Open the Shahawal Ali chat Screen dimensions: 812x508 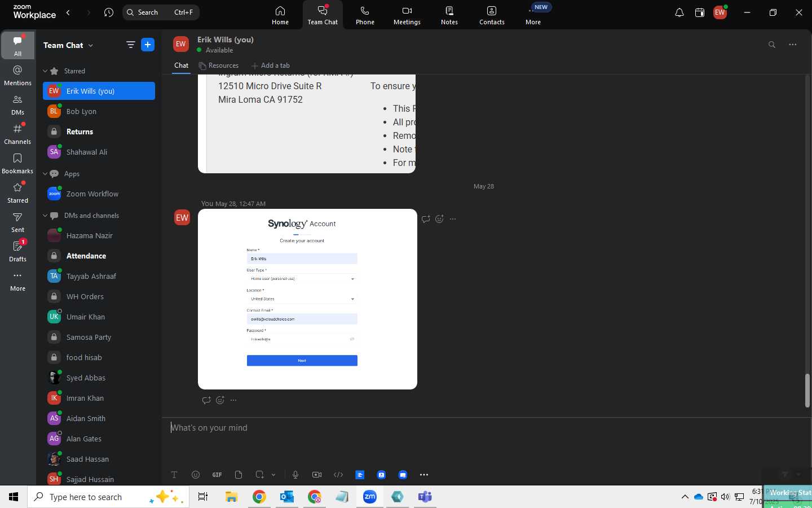coord(99,152)
